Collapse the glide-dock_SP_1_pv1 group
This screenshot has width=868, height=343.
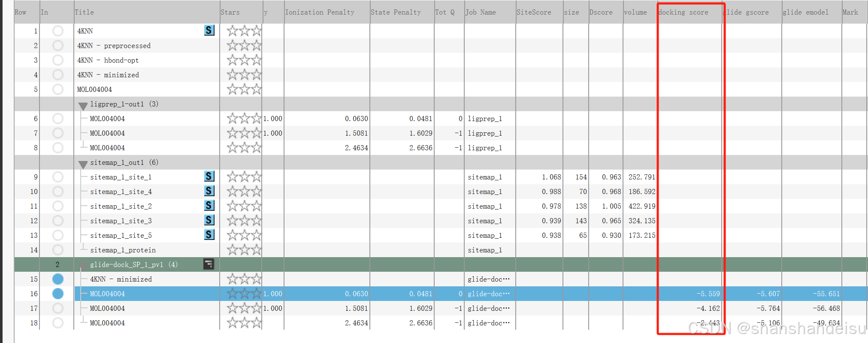[83, 266]
